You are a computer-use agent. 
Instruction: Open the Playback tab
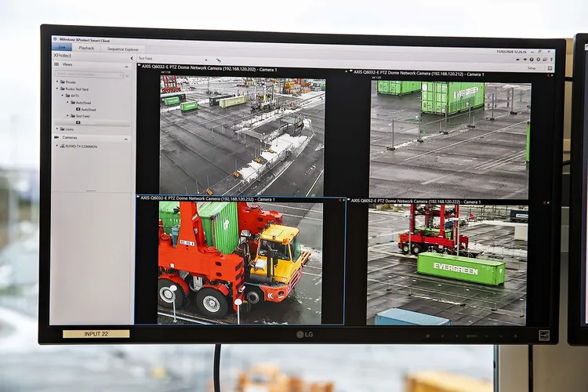85,48
